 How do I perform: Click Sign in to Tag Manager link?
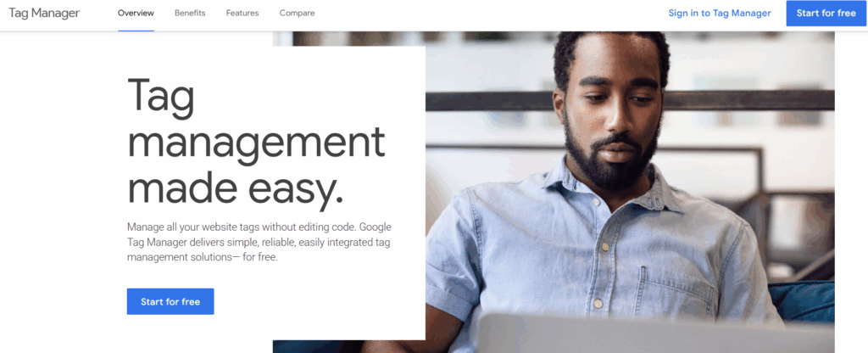(719, 14)
